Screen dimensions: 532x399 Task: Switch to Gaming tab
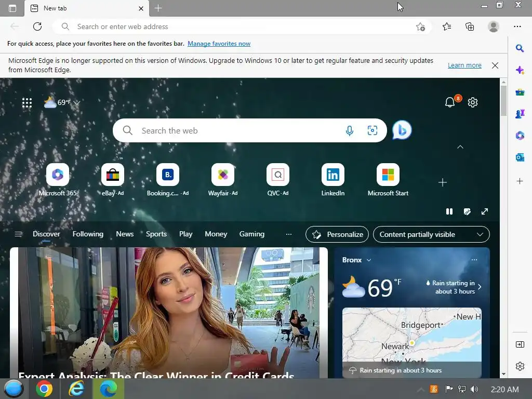[252, 234]
